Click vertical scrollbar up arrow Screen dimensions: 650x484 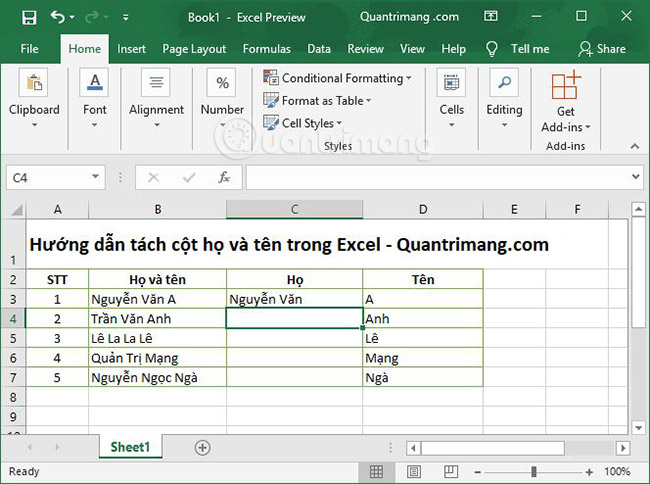pyautogui.click(x=638, y=210)
